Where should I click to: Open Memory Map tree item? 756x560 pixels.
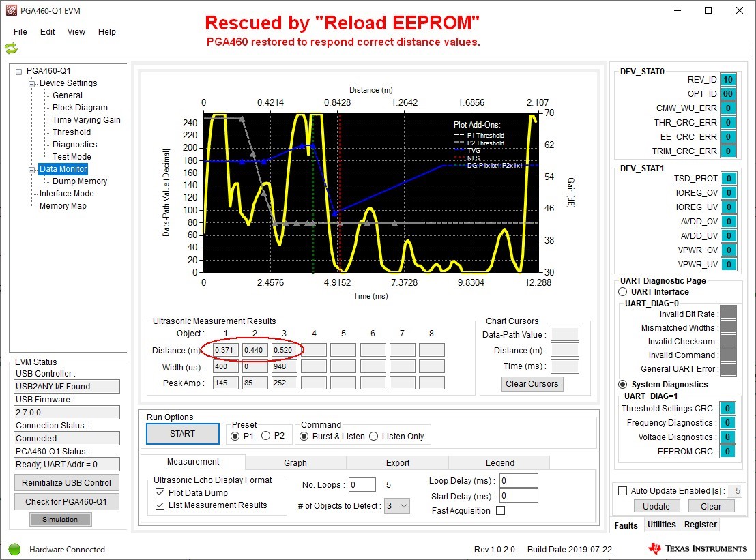click(x=63, y=206)
